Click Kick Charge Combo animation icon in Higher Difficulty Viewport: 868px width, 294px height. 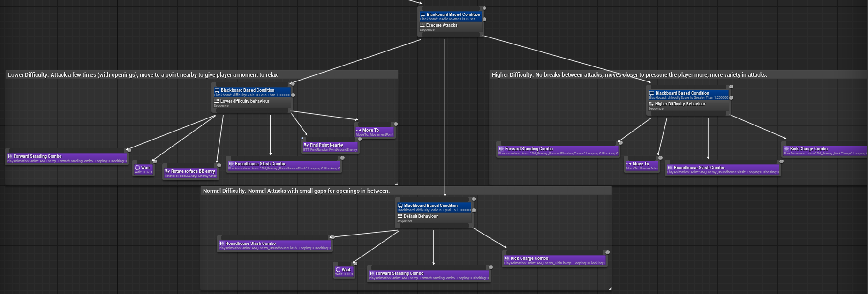(786, 149)
